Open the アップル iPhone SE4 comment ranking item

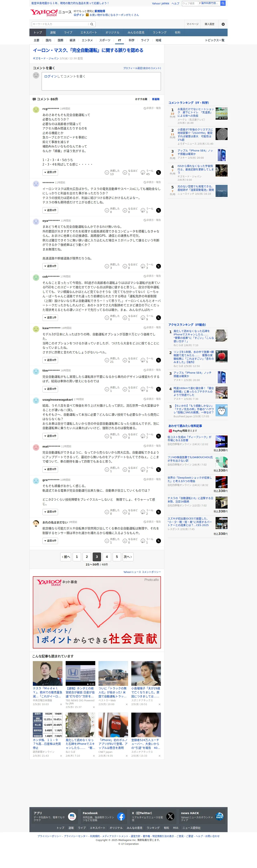[x=198, y=155]
